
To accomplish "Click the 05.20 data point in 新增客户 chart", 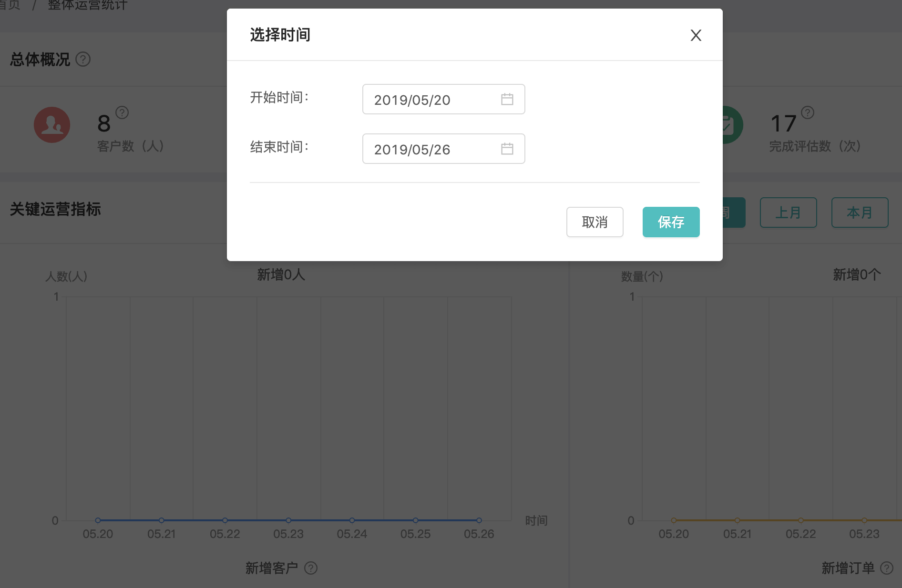I will 98,520.
